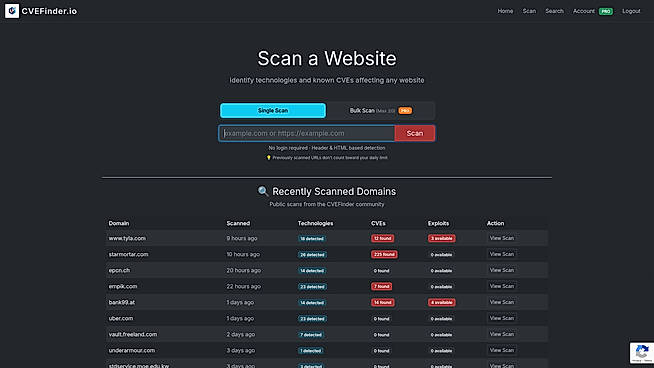Click the red CVEs badge for empik.com
The width and height of the screenshot is (654, 368).
click(381, 287)
